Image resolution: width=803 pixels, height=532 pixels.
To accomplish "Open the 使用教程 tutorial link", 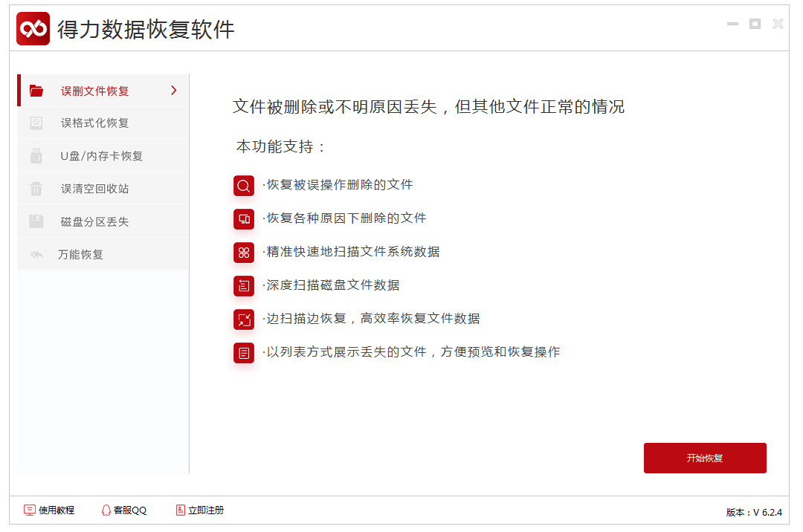I will 50,510.
